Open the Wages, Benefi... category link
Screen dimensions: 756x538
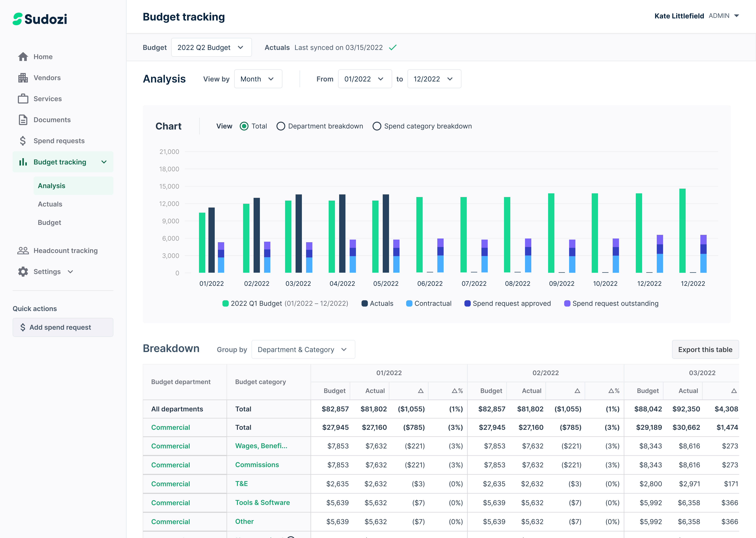click(261, 446)
